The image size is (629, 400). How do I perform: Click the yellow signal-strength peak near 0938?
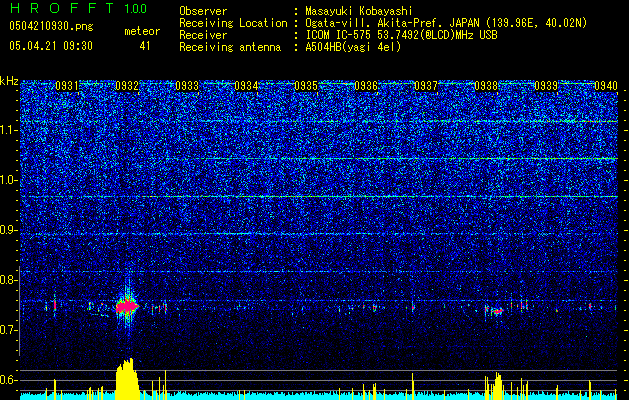click(497, 386)
